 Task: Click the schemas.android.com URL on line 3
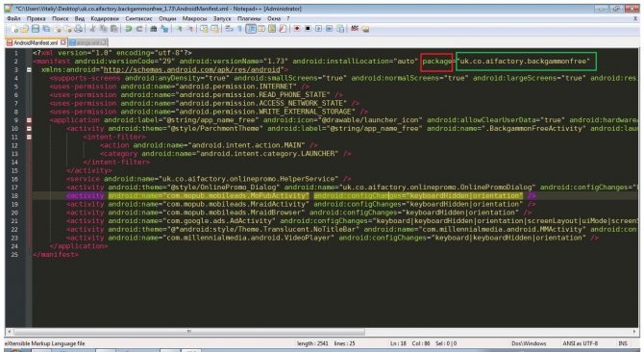tap(191, 70)
